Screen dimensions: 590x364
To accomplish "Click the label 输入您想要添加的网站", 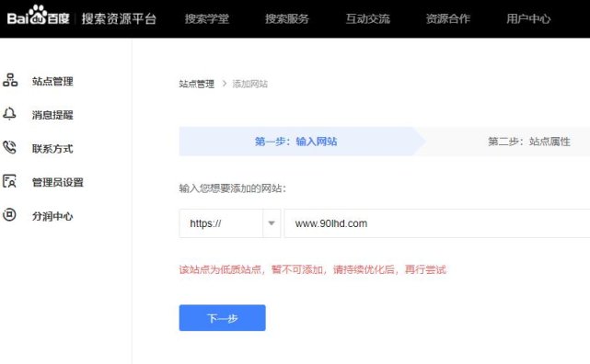I will [x=233, y=188].
